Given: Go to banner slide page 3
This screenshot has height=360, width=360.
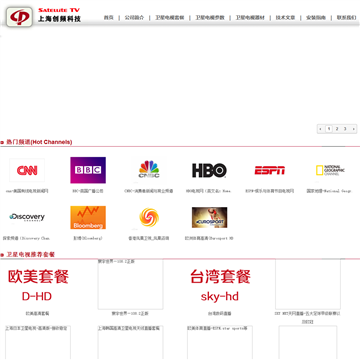Looking at the screenshot, I should click(345, 129).
